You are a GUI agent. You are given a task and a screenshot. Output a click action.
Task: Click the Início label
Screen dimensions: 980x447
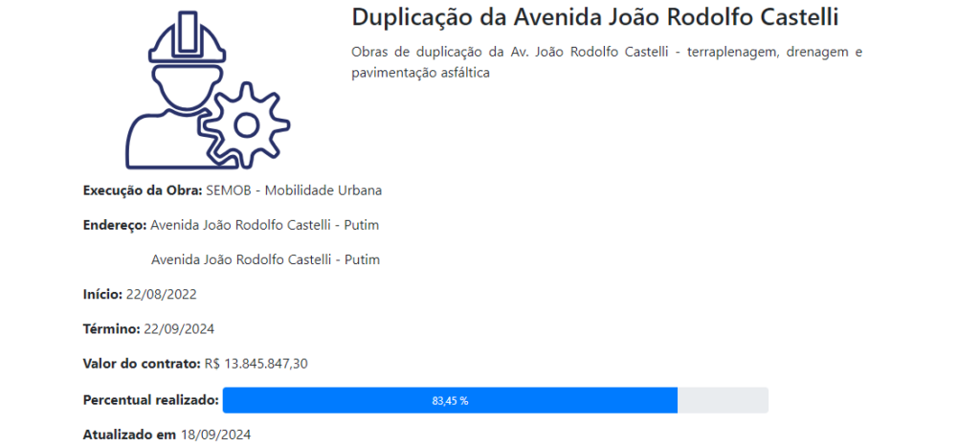click(103, 295)
